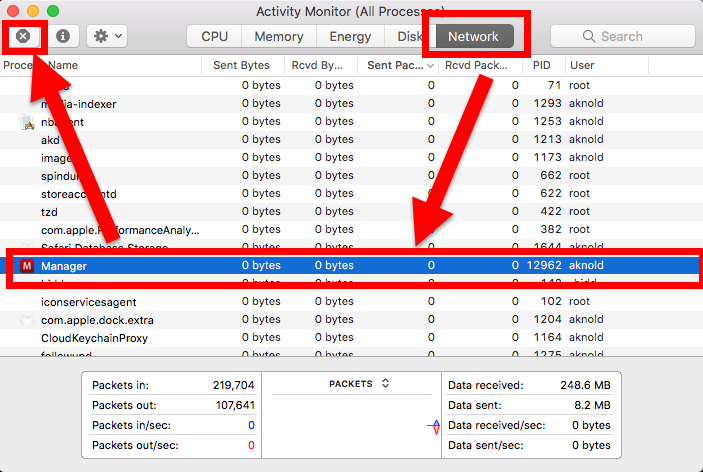Open the process info inspector button
This screenshot has height=472, width=703.
[63, 36]
